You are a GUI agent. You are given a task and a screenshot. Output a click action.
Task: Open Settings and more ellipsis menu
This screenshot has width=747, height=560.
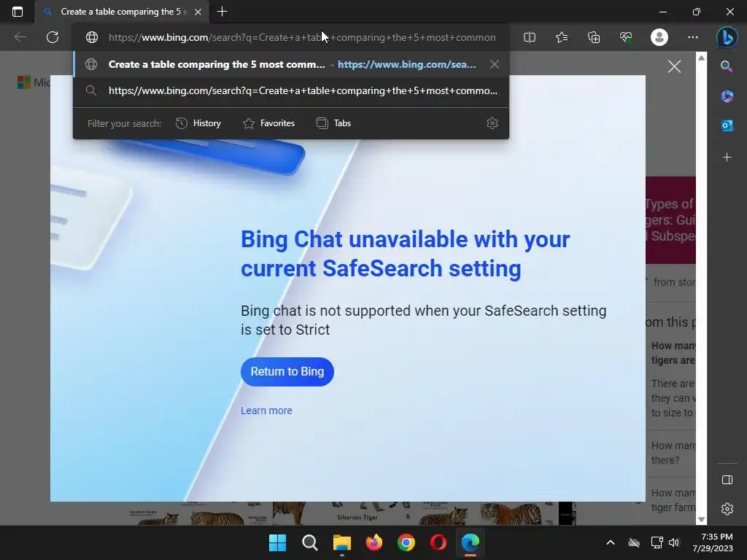[693, 37]
